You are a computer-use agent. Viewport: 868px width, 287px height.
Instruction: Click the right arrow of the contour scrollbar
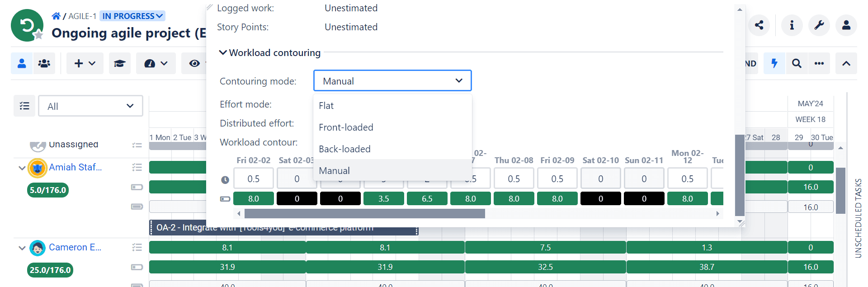coord(717,213)
